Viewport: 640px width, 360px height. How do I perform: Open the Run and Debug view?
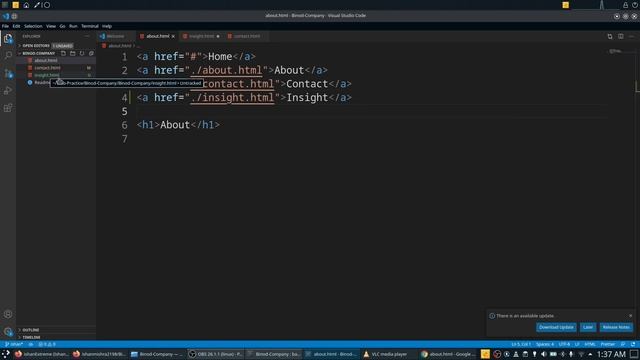pos(8,91)
